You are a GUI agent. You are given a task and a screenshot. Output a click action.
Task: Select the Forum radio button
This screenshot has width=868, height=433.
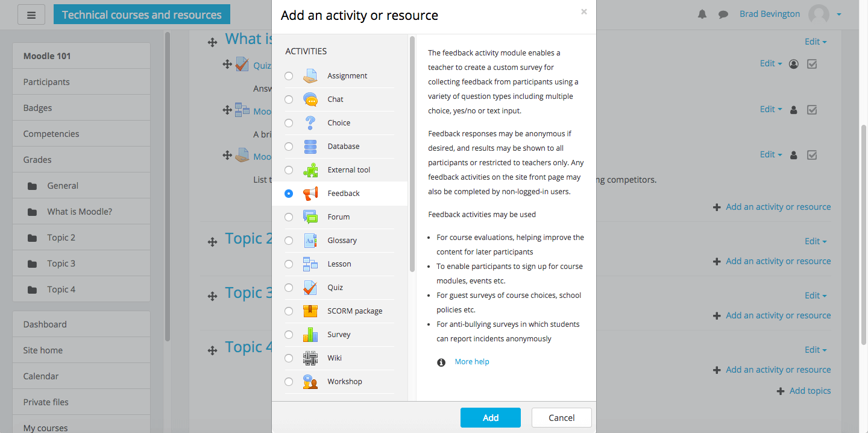(289, 217)
